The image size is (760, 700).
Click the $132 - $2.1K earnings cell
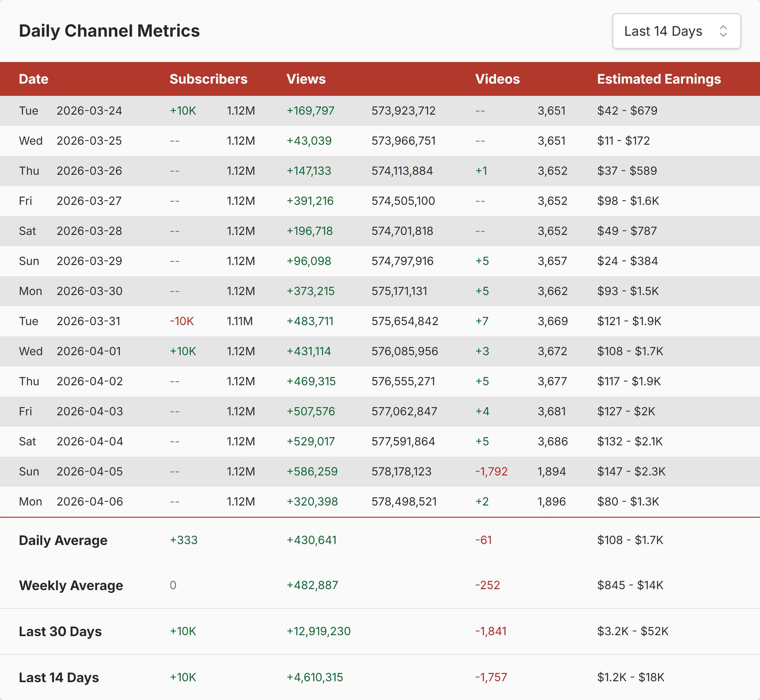click(x=630, y=441)
